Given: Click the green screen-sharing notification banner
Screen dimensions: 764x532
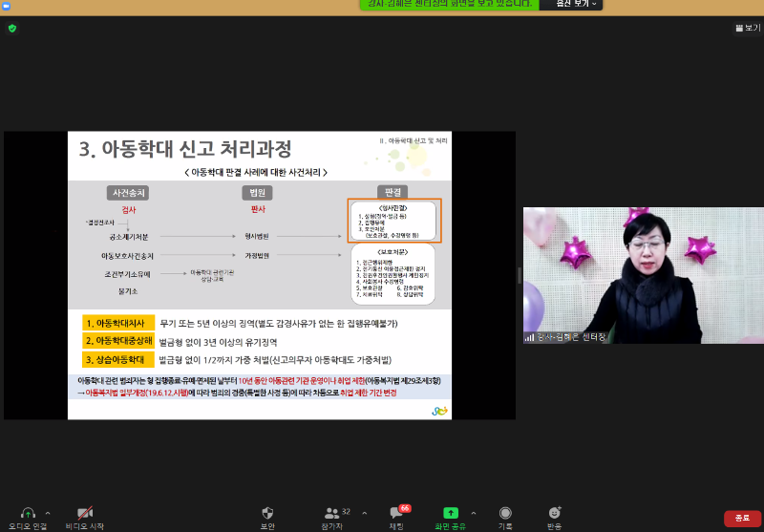Looking at the screenshot, I should pos(449,4).
